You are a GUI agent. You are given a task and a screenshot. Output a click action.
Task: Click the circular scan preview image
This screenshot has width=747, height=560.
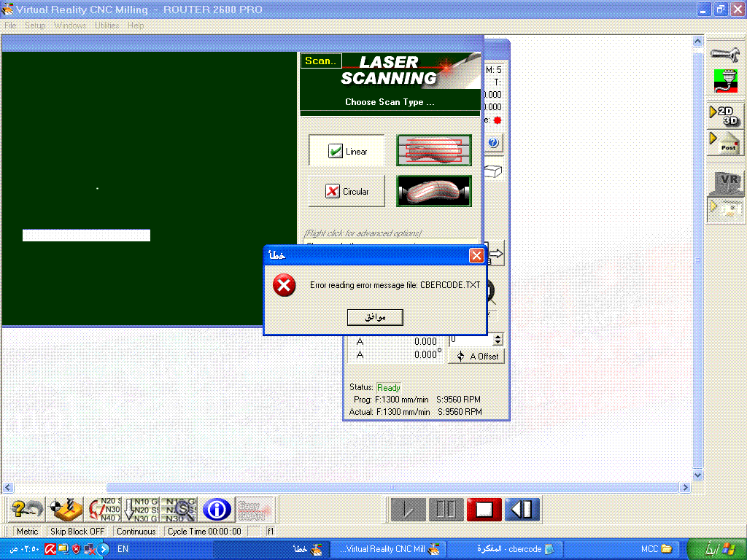click(x=434, y=190)
